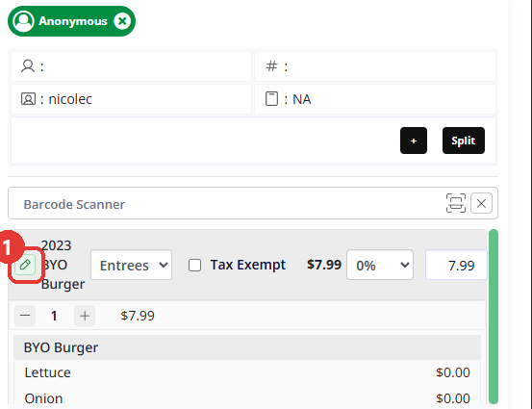The height and width of the screenshot is (409, 532).
Task: Click the Anonymous customer avatar icon
Action: pyautogui.click(x=23, y=21)
